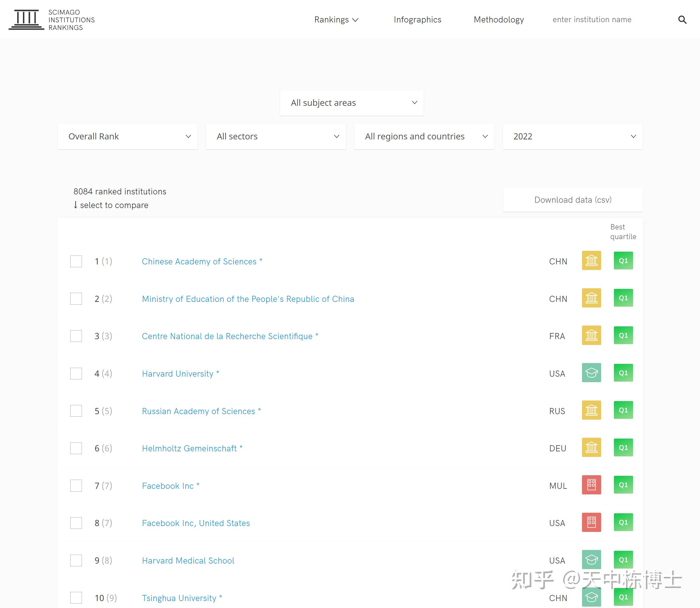Check the box beside Facebook Inc rank 7
The width and height of the screenshot is (700, 608).
[76, 486]
